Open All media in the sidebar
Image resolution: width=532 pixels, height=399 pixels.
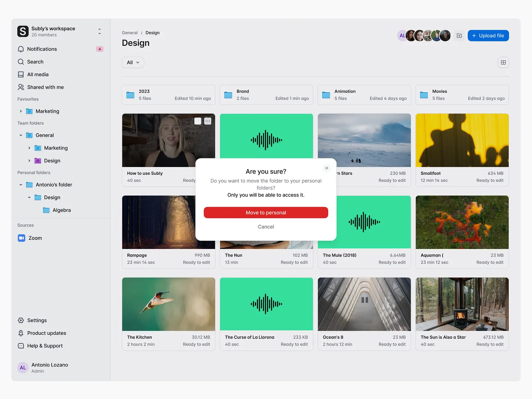(x=38, y=75)
